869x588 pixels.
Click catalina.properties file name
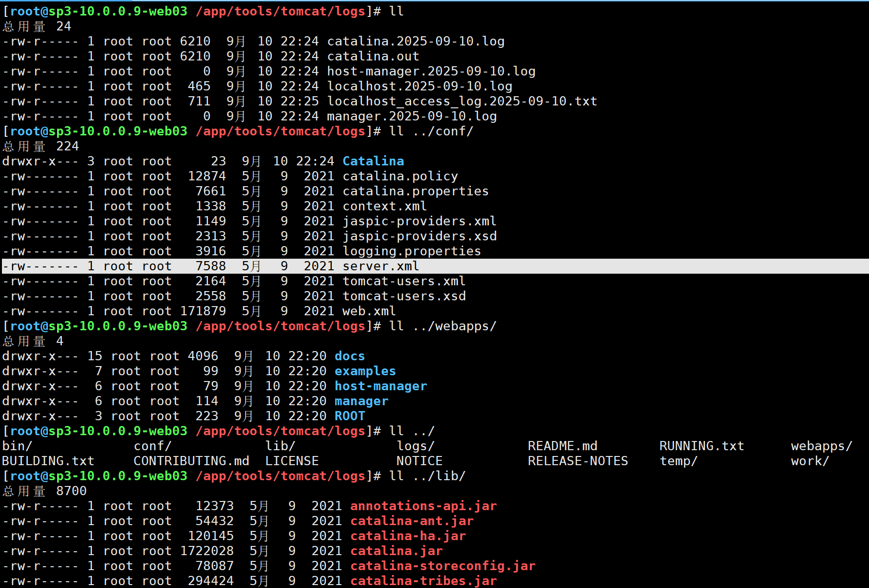pyautogui.click(x=416, y=191)
